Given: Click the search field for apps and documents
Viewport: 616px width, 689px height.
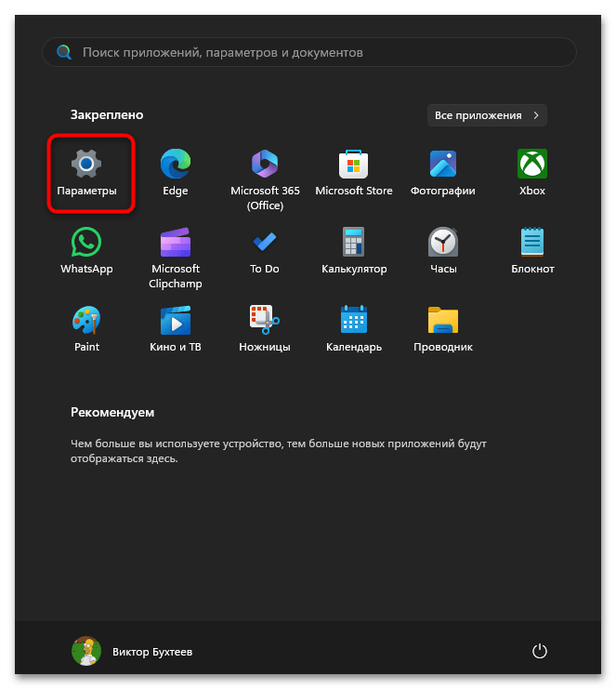Looking at the screenshot, I should point(309,52).
